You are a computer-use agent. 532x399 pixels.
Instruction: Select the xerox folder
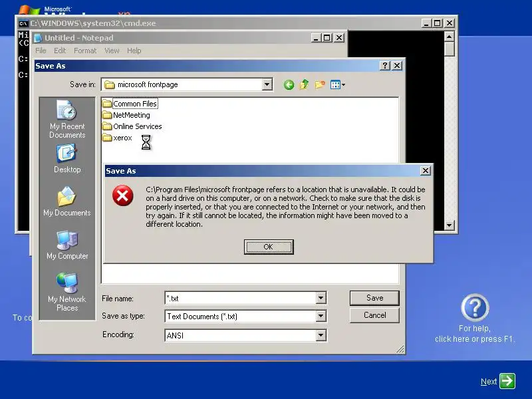[x=117, y=138]
